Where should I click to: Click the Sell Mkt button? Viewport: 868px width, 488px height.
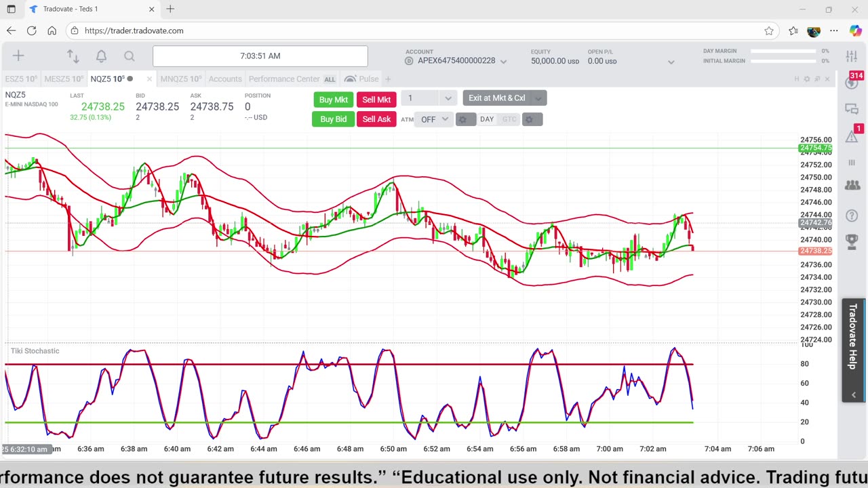[x=376, y=100]
